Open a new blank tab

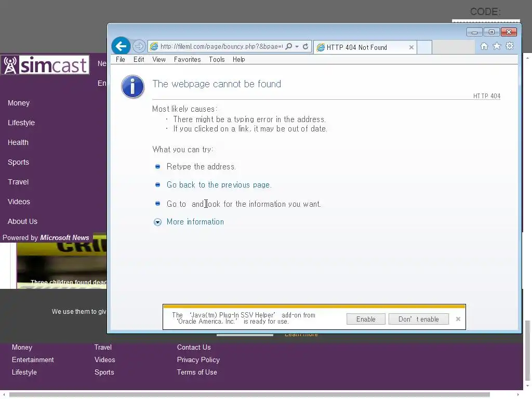pyautogui.click(x=424, y=47)
